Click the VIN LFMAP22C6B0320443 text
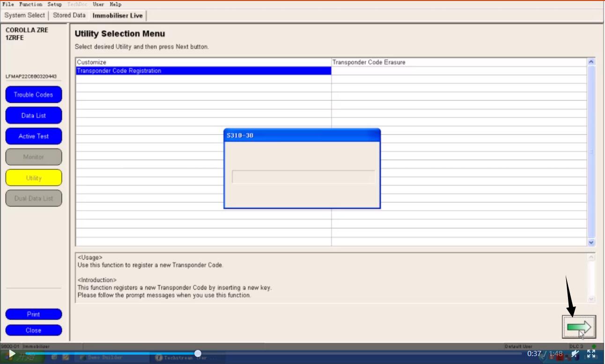605x364 pixels. point(31,76)
